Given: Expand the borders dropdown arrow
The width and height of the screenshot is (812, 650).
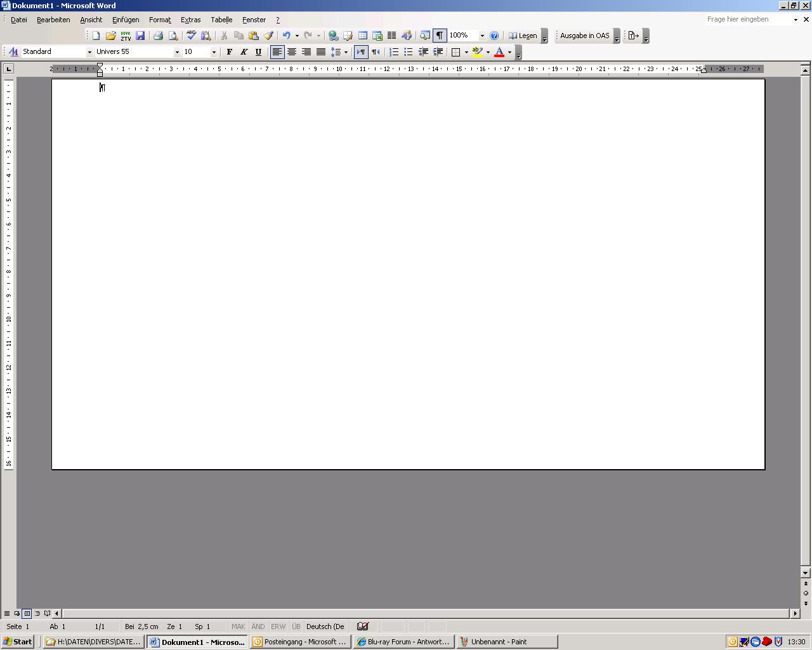Looking at the screenshot, I should pyautogui.click(x=466, y=52).
